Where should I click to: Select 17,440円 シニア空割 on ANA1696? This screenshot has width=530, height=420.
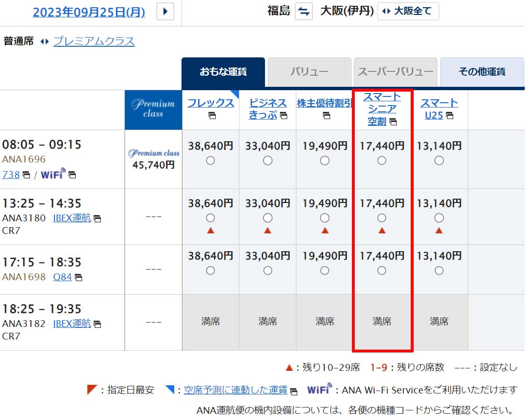click(382, 161)
